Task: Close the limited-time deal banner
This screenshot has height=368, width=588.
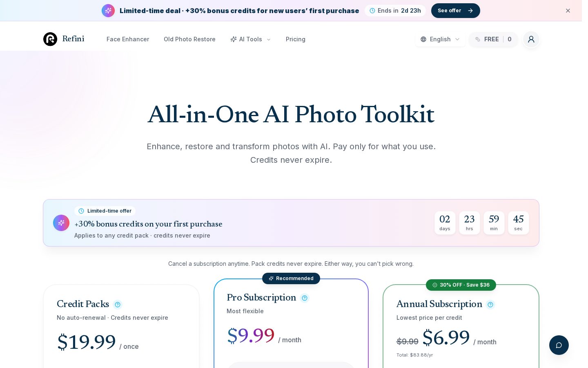Action: coord(568,11)
